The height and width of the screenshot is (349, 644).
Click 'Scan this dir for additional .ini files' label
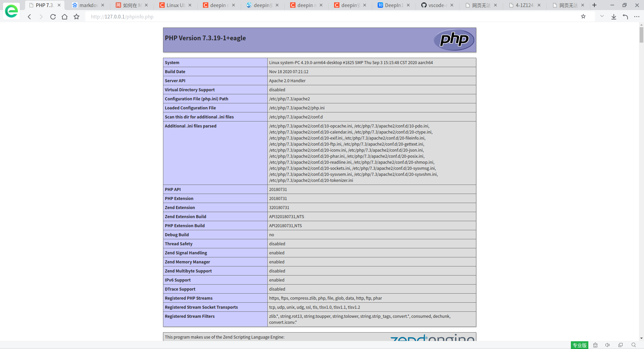(199, 117)
